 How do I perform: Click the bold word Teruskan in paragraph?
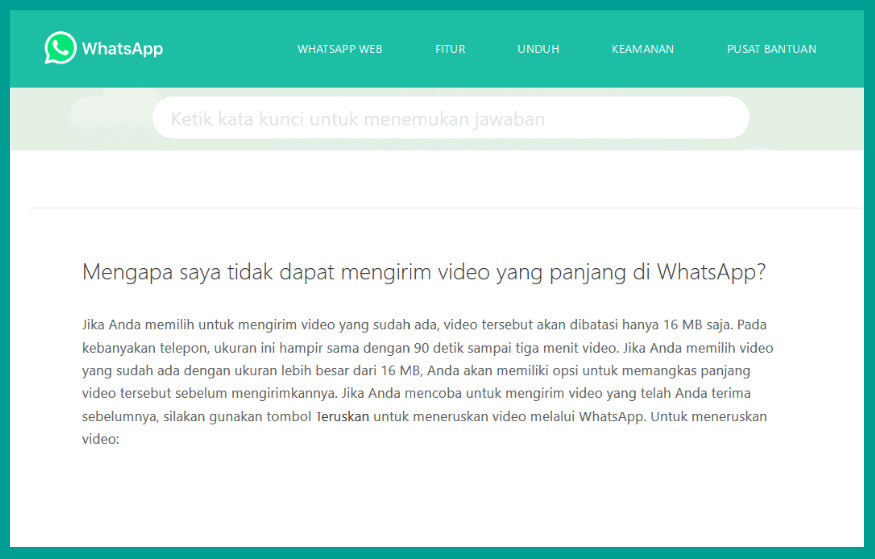coord(343,416)
